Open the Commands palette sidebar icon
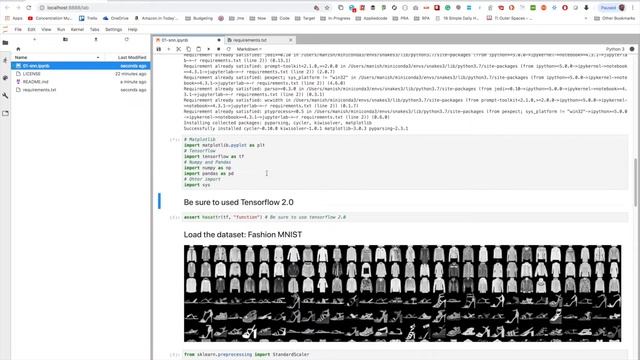 coord(5,78)
